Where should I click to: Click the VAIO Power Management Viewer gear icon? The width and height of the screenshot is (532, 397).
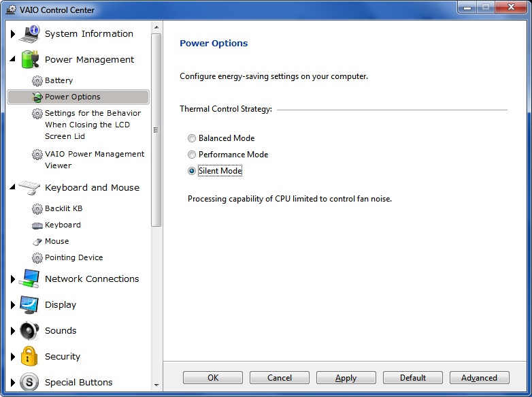point(37,155)
